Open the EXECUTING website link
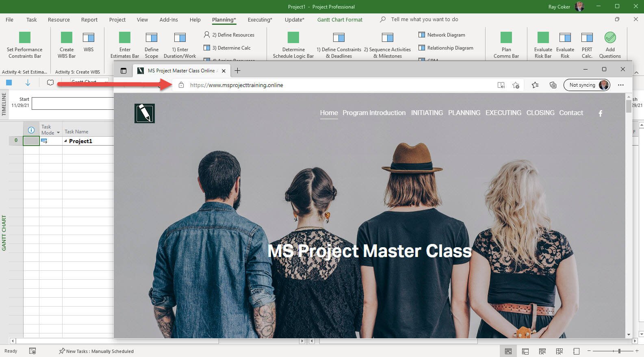 click(503, 113)
